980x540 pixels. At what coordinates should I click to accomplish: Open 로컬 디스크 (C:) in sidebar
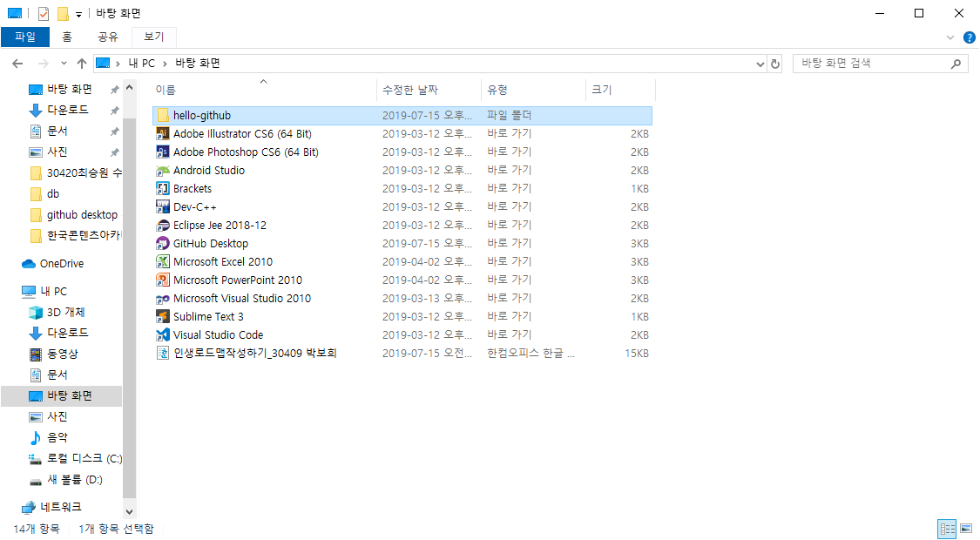tap(75, 458)
